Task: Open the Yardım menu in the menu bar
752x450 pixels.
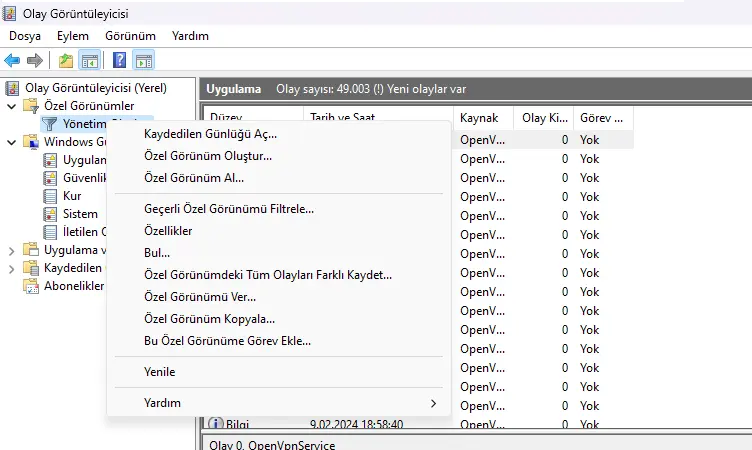Action: [190, 36]
